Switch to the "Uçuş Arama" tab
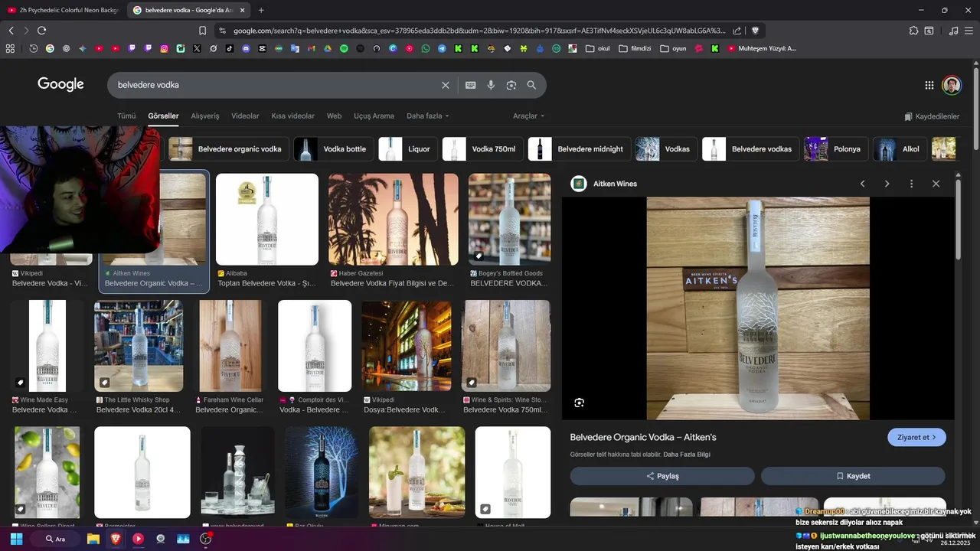980x551 pixels. (x=374, y=116)
